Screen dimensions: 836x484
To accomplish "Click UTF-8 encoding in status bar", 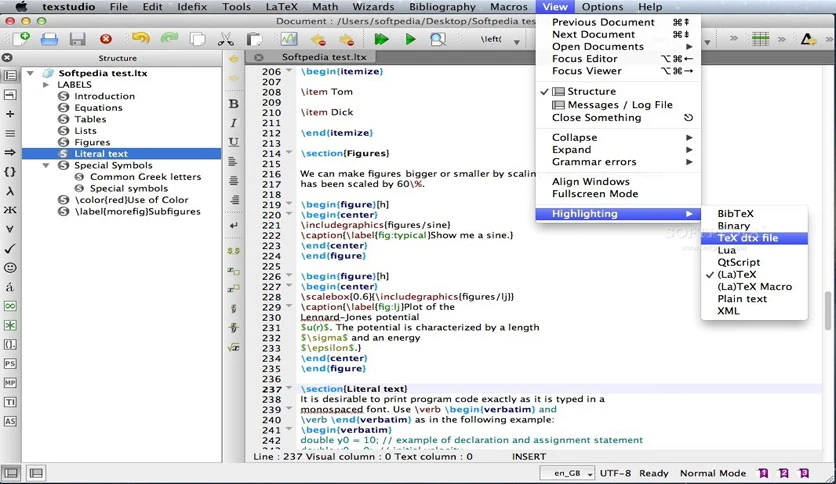I will (x=615, y=473).
